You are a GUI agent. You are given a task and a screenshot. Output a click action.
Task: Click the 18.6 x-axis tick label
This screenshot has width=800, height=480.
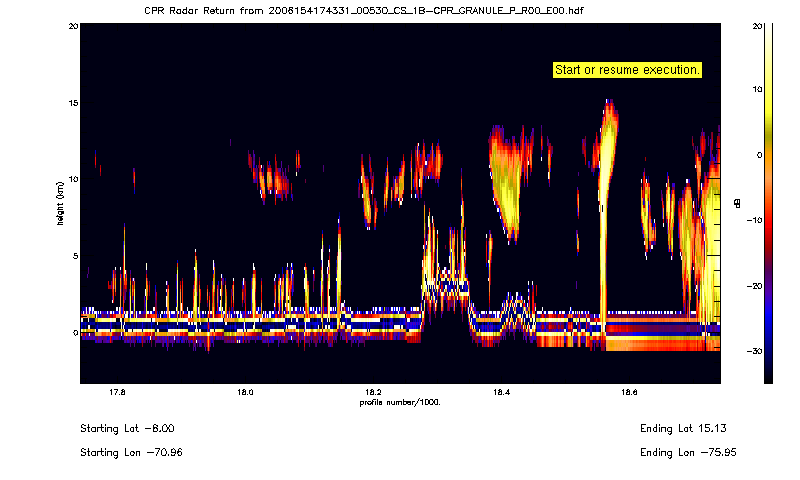tap(628, 393)
